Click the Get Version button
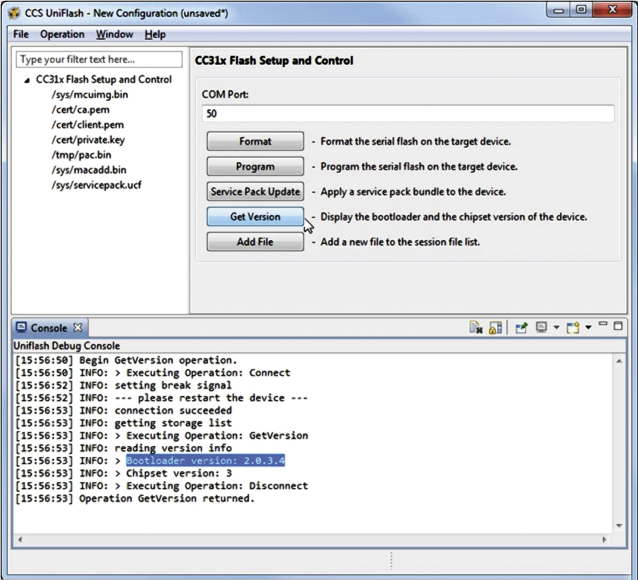 (255, 217)
